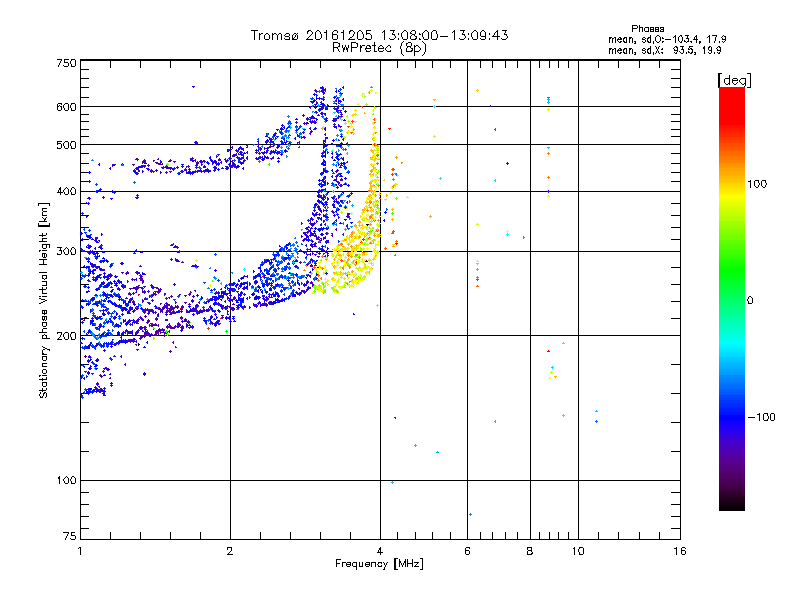Click the y-axis '300' tick label
The height and width of the screenshot is (600, 800).
[66, 252]
